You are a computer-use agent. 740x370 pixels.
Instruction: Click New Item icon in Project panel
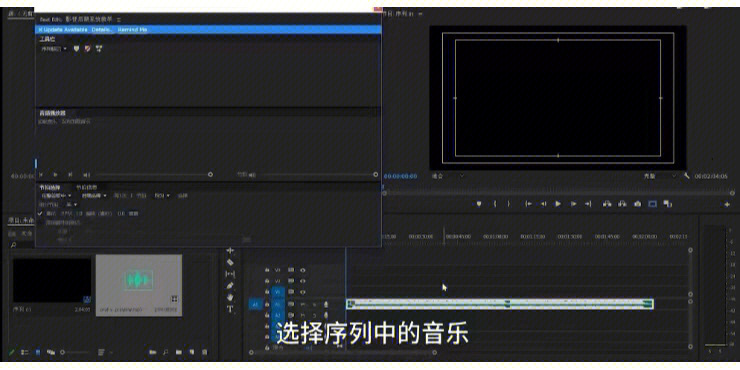point(192,352)
